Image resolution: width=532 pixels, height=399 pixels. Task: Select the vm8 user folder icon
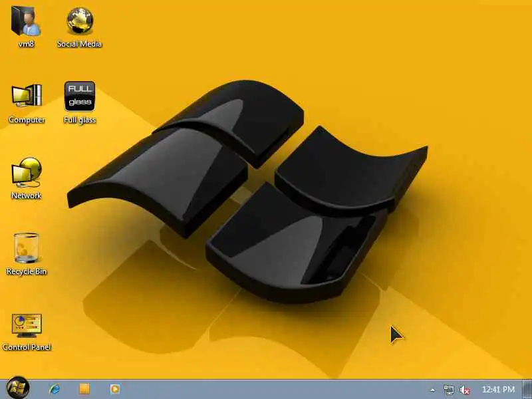(26, 21)
